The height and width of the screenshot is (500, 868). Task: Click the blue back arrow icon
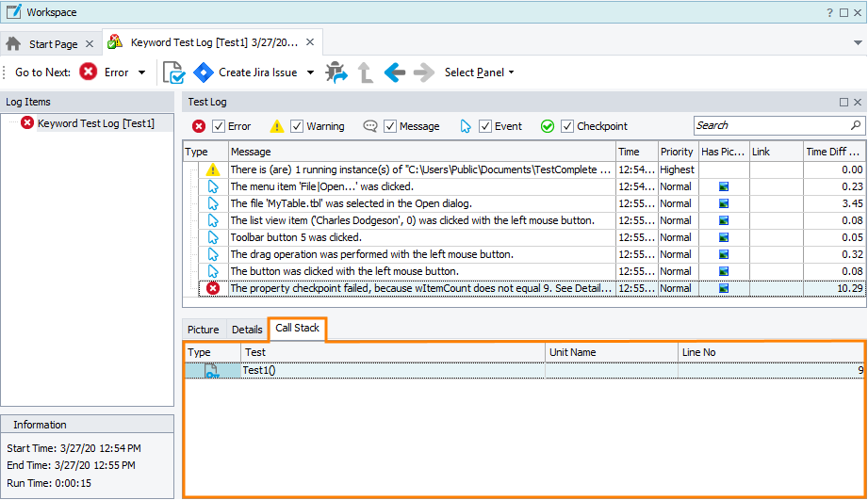395,73
